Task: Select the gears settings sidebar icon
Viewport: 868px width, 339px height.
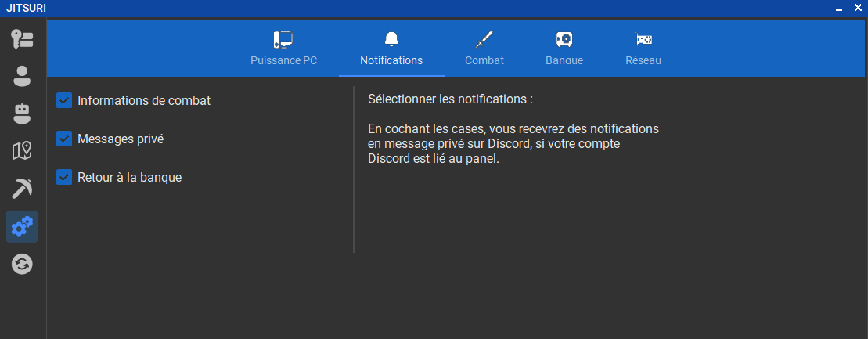Action: coord(22,226)
